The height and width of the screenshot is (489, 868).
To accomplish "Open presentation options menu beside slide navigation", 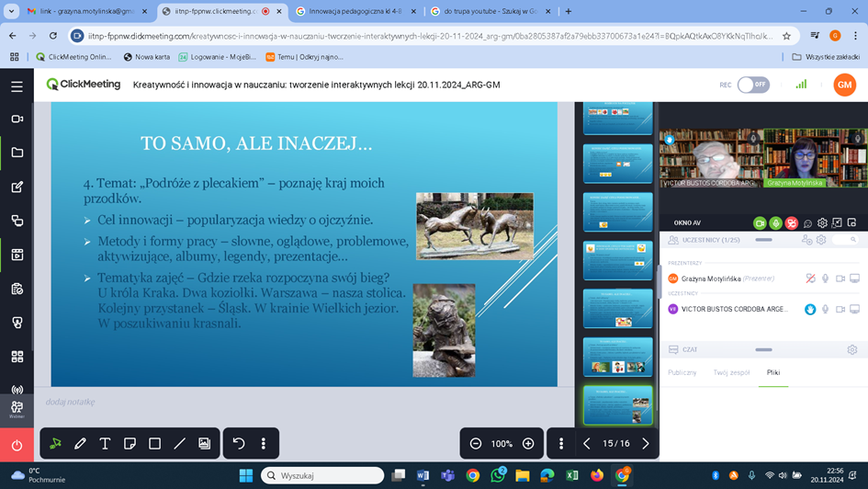I will point(561,444).
